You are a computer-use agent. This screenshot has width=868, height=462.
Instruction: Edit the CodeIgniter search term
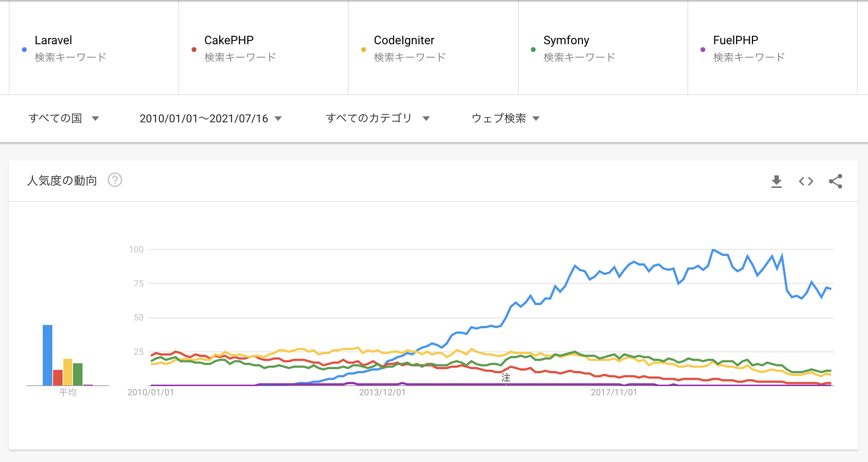click(x=404, y=40)
